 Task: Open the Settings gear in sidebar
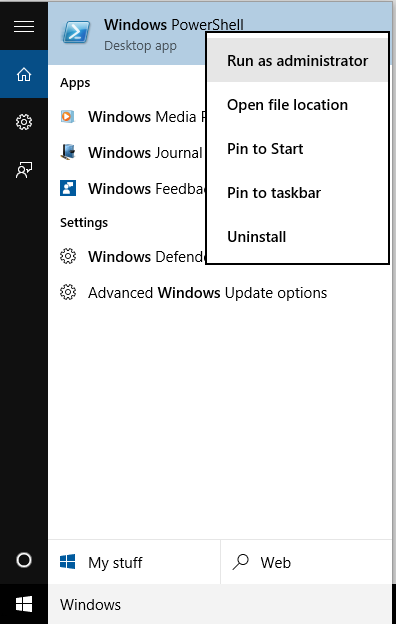click(24, 122)
